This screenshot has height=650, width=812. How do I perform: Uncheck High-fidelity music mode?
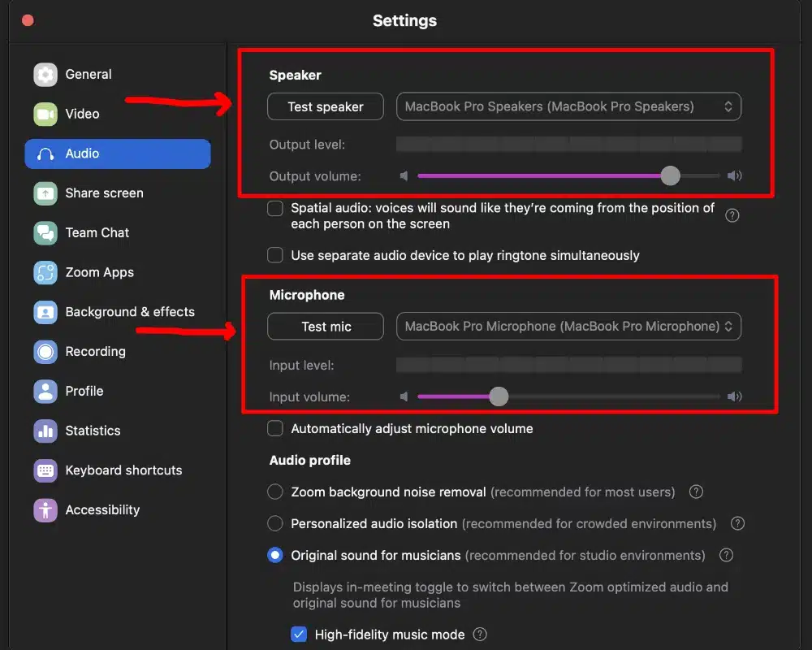[x=299, y=635]
